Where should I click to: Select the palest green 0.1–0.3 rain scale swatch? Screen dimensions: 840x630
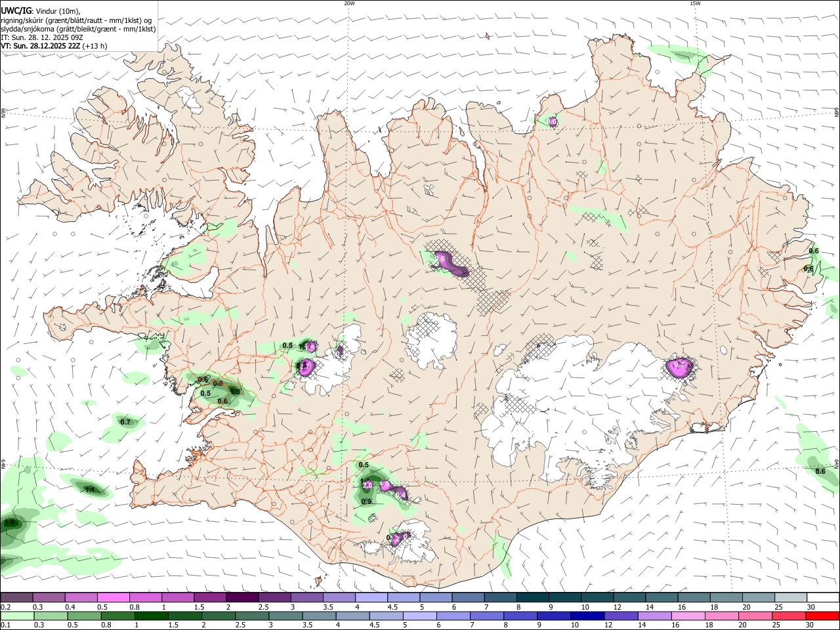coord(16,616)
